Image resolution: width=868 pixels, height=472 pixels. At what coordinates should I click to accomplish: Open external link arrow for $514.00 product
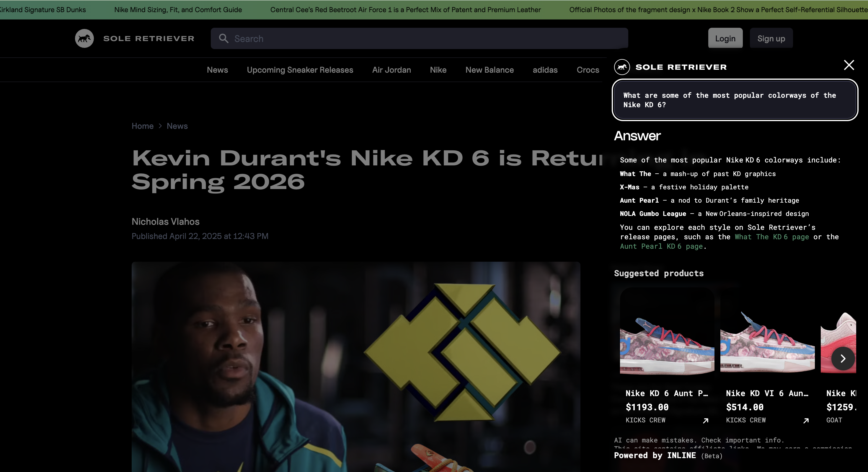806,420
